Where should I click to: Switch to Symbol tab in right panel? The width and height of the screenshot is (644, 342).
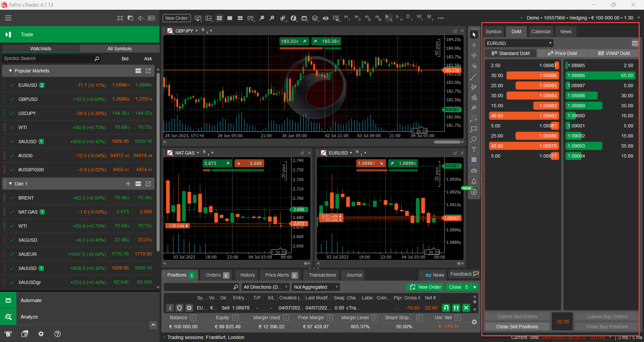coord(493,32)
